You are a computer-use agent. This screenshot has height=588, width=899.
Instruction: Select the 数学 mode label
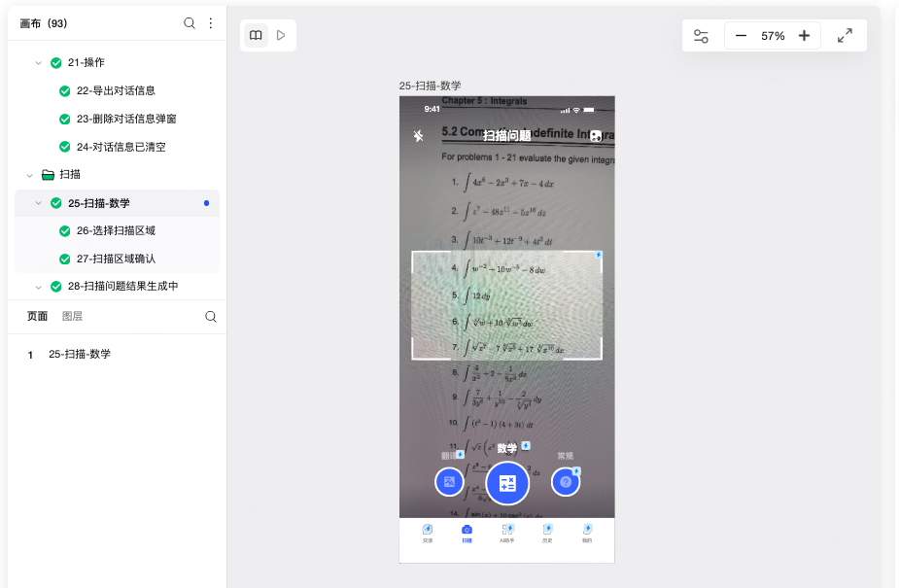506,448
